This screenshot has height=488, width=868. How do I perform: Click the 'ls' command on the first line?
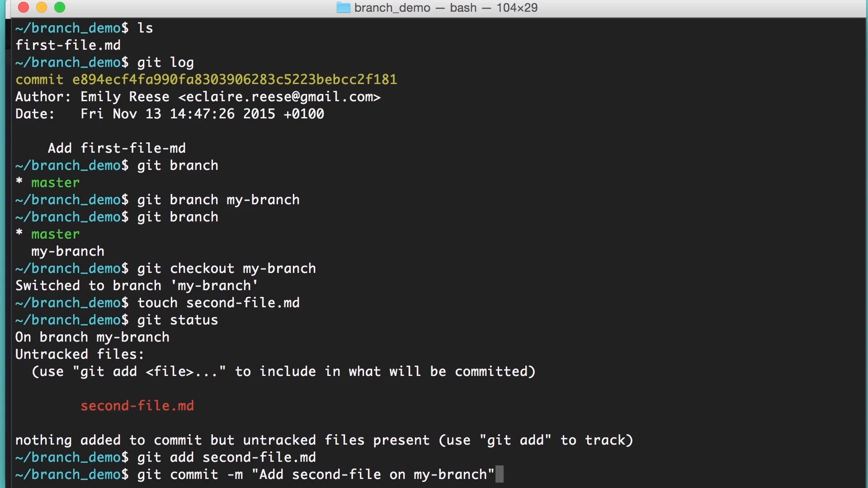(x=145, y=28)
